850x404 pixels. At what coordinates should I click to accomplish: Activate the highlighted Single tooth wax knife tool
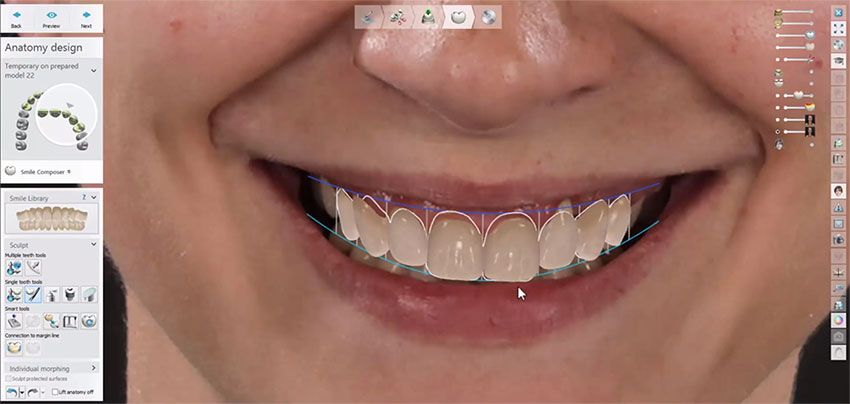34,294
